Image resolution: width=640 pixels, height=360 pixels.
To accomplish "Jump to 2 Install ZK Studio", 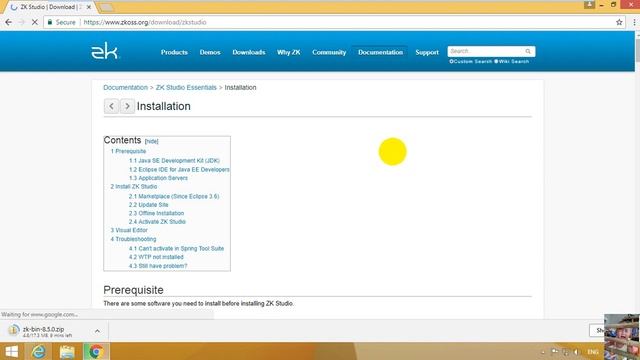I will tap(133, 187).
